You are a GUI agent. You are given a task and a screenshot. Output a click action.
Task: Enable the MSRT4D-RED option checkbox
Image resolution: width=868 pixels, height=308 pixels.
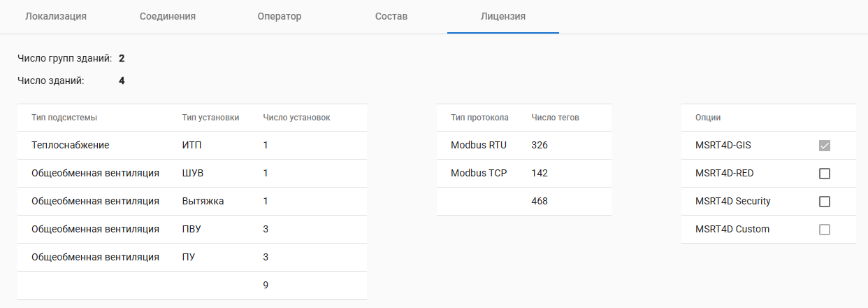(x=825, y=174)
